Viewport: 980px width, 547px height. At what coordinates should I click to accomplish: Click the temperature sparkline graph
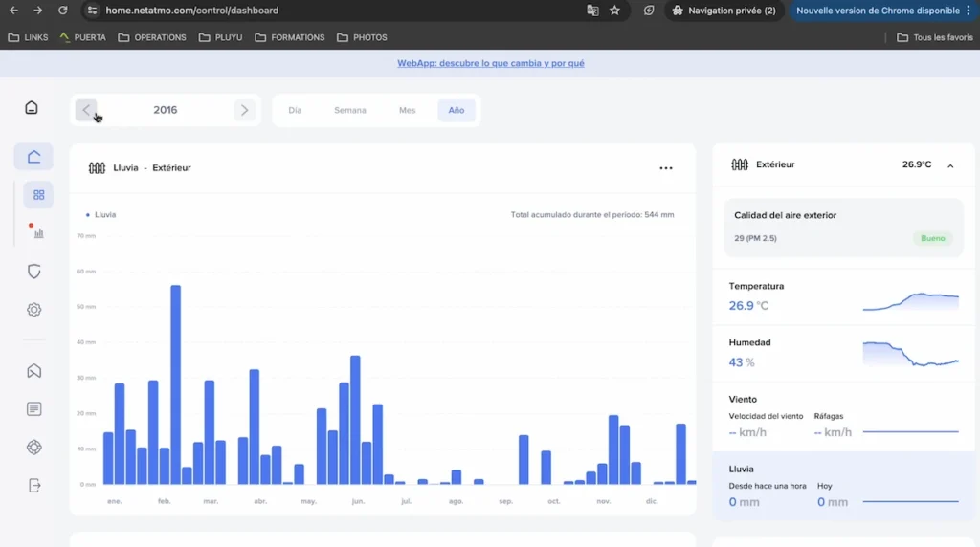click(911, 301)
